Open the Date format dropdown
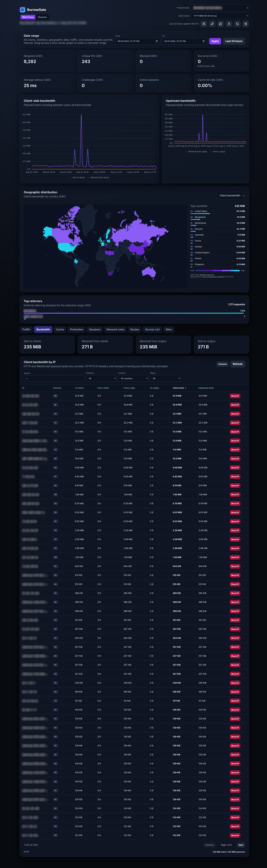Viewport: 267px width, 868px height. coord(220,16)
